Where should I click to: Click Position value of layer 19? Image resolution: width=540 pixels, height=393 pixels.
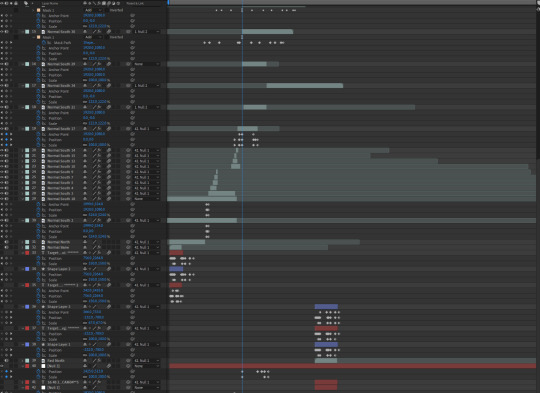coord(88,139)
